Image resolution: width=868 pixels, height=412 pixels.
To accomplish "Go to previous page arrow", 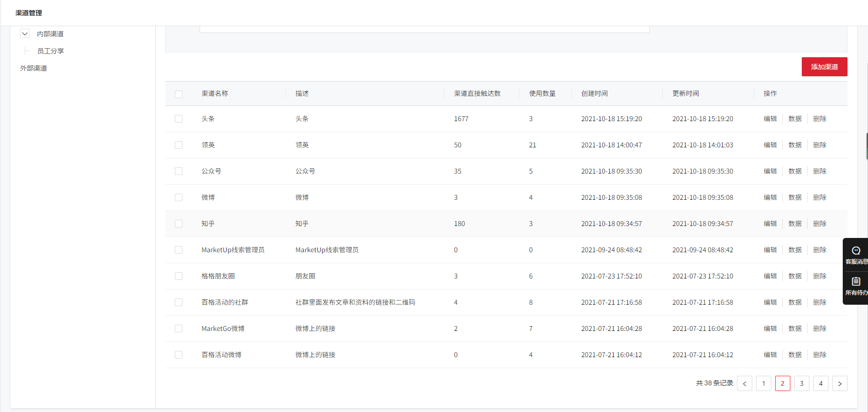I will tap(745, 383).
